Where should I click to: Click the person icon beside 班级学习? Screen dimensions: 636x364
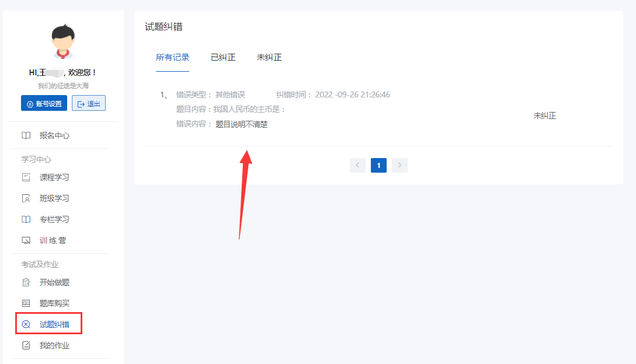[26, 198]
